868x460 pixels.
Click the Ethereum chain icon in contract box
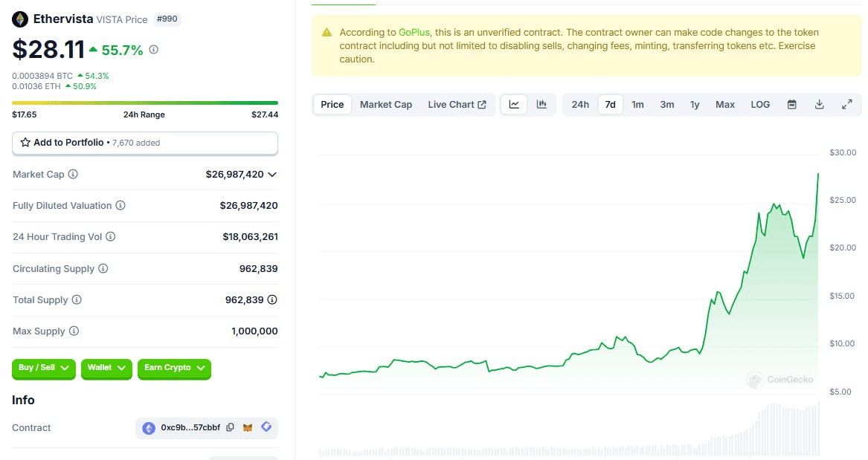click(x=149, y=428)
